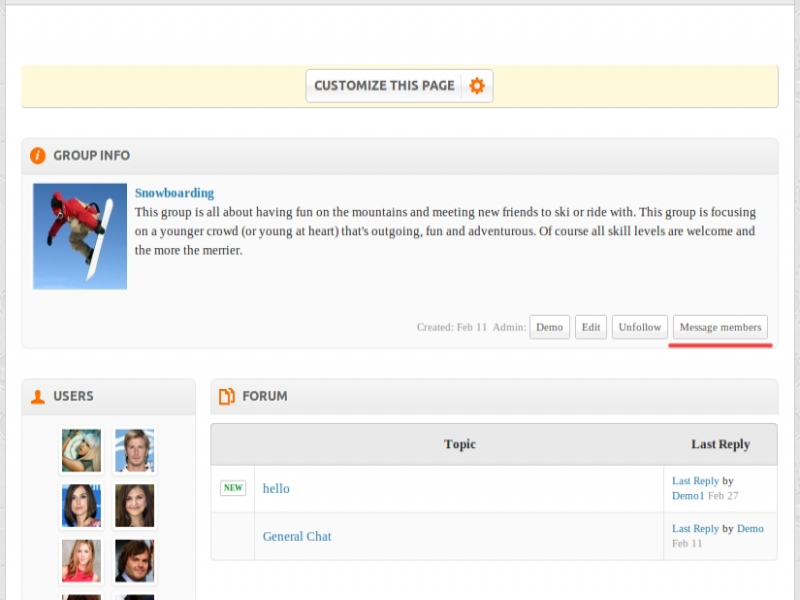Viewport: 800px width, 600px height.
Task: Open the General Chat forum topic
Action: coord(297,537)
